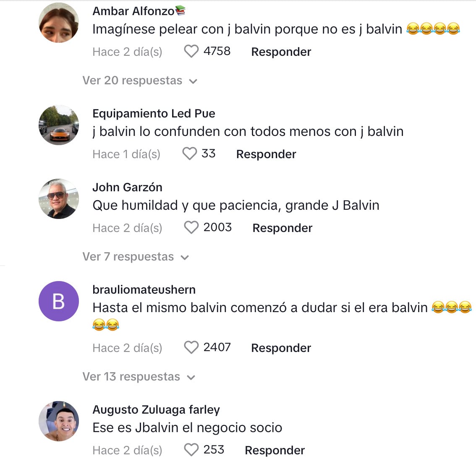Like Ambar Alfonzo's comment with heart icon
476x469 pixels.
tap(191, 51)
